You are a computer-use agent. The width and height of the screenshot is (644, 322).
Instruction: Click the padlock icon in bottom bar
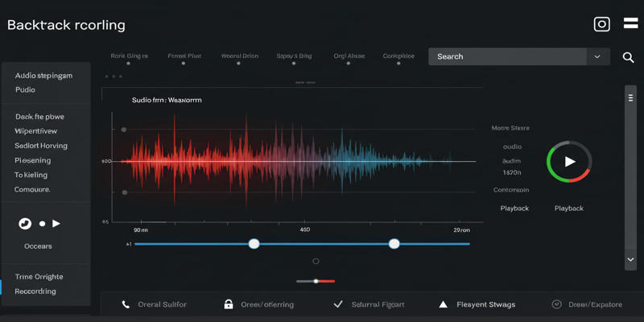coord(229,305)
